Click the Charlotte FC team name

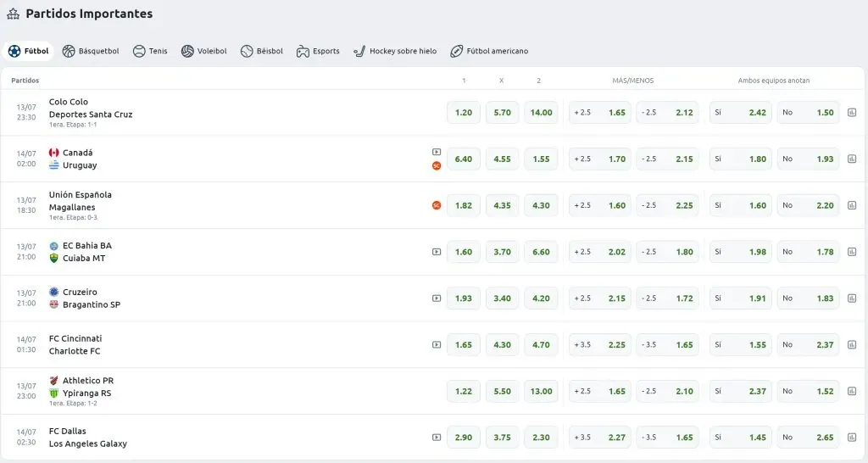(x=75, y=351)
